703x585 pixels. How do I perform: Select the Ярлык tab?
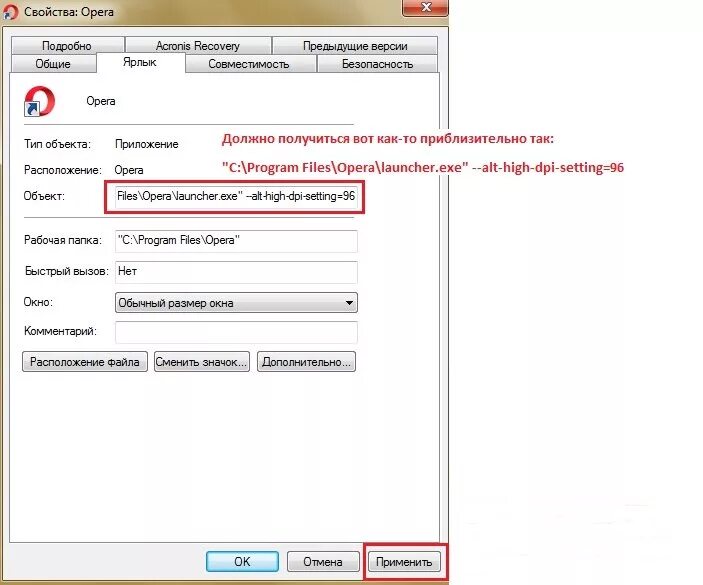point(140,62)
